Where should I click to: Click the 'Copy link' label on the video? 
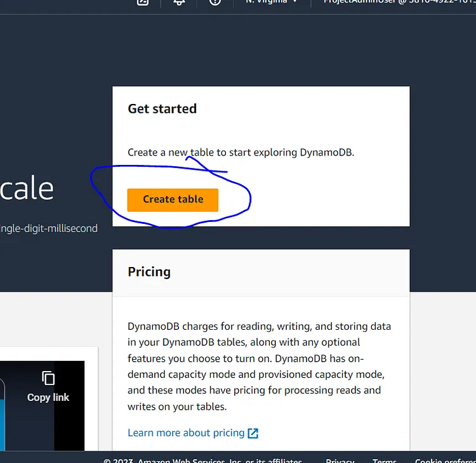point(48,398)
